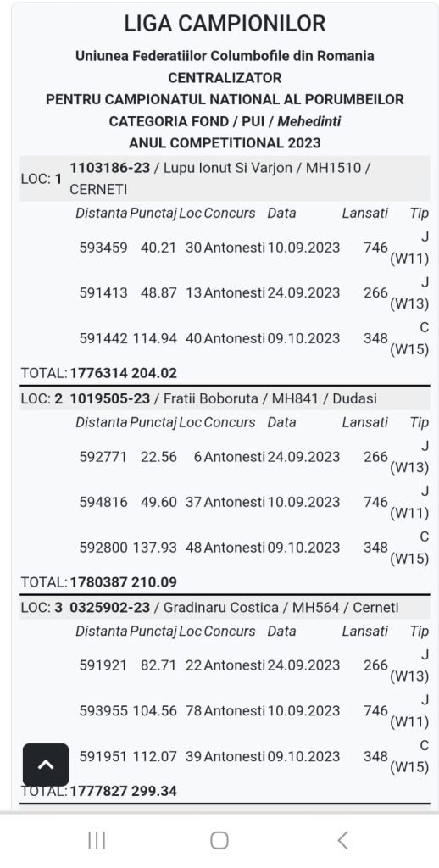Click total 1776314 204.02 row
The width and height of the screenshot is (439, 868).
pyautogui.click(x=225, y=373)
